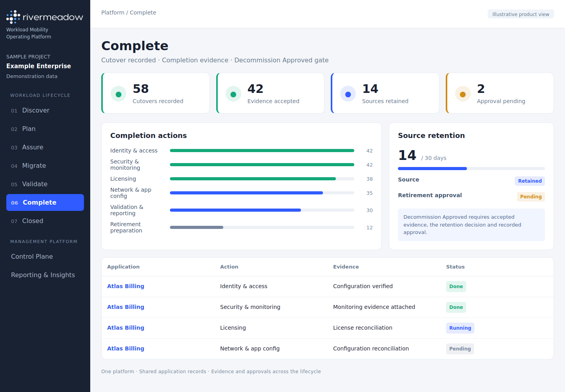Select the Complete stage in sidebar
Screen dimensions: 565x392
(x=45, y=203)
